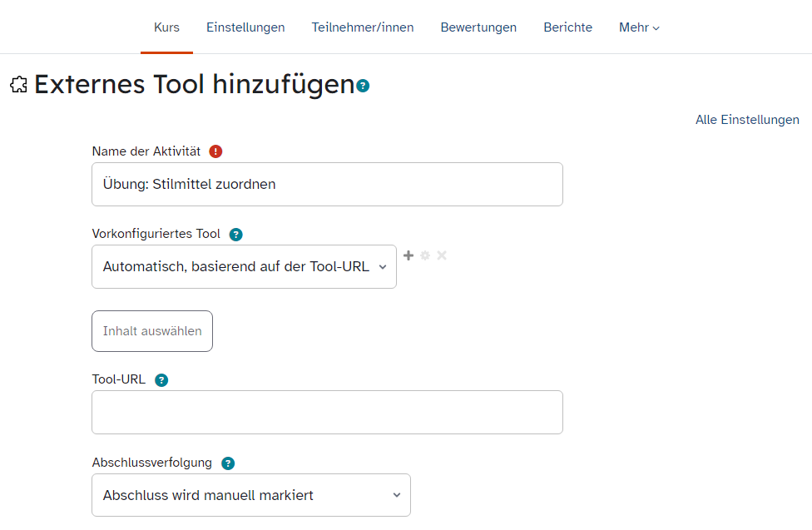Screen dimensions: 812x530
Task: Focus the Name der Aktivität text field
Action: pos(327,184)
